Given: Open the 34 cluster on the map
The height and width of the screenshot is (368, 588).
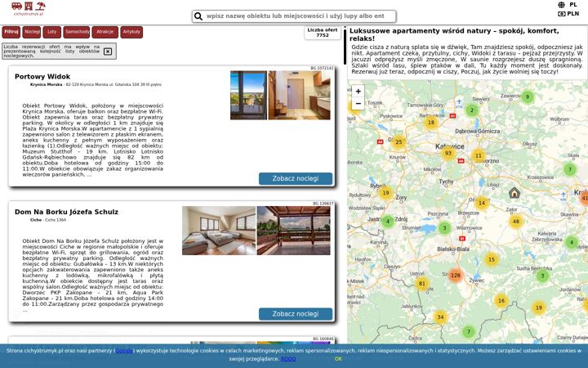Looking at the screenshot, I should pos(440,317).
